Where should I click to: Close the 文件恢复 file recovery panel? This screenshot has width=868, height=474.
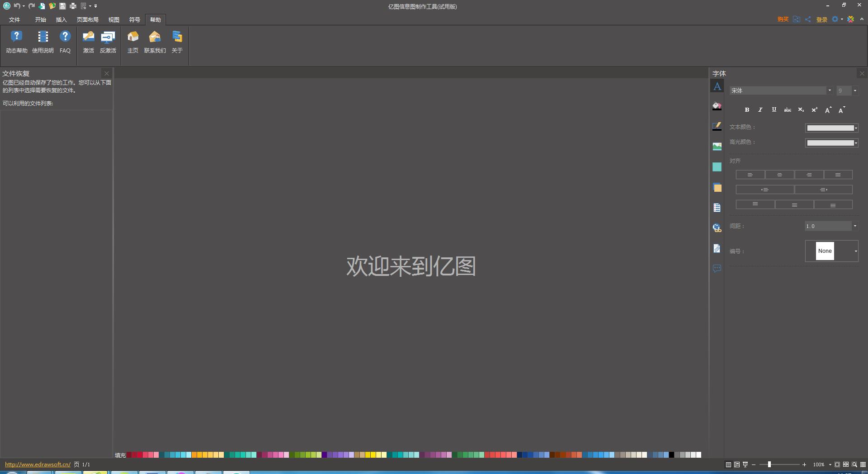coord(107,73)
